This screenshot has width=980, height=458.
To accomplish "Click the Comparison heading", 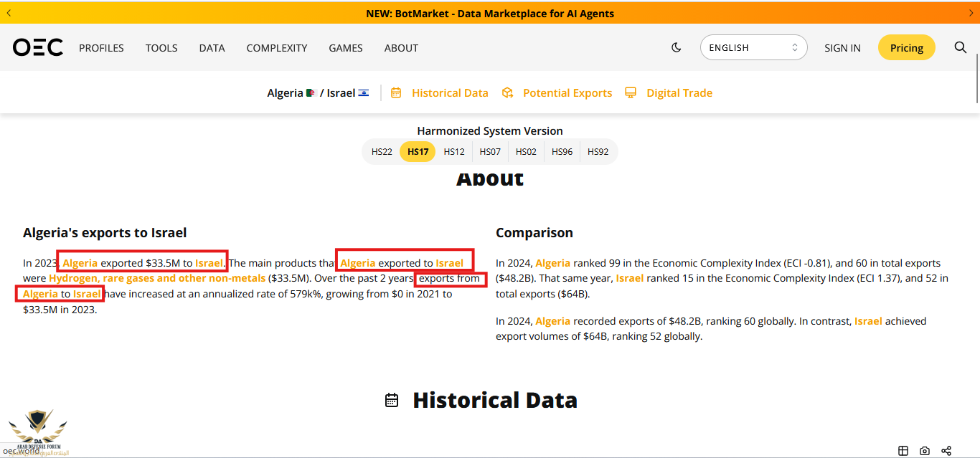I will (534, 233).
